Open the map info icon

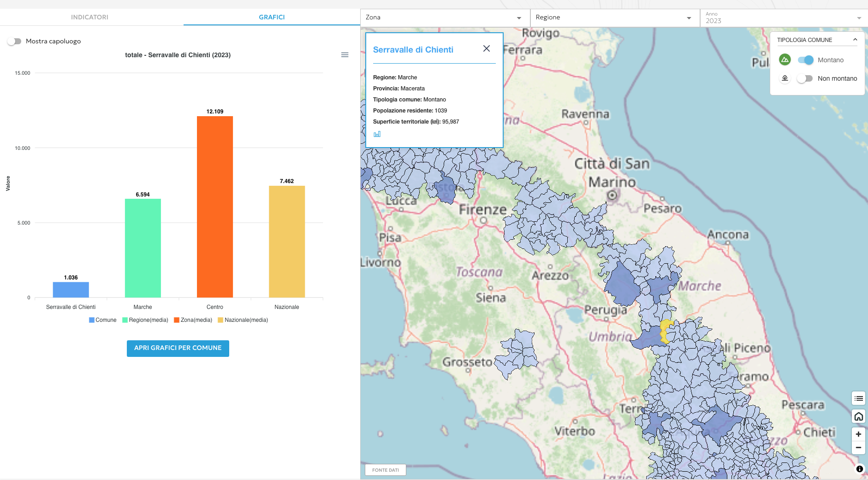point(859,469)
